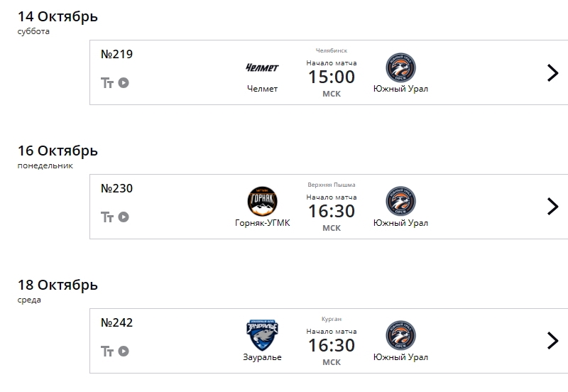Open text broadcast icon for match №242
Screen dimensions: 568x392
tap(108, 352)
